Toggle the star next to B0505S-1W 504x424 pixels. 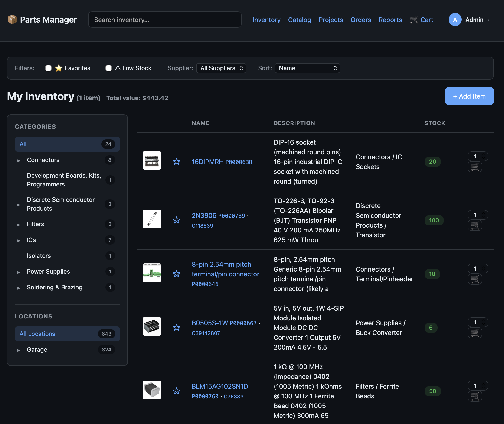177,327
